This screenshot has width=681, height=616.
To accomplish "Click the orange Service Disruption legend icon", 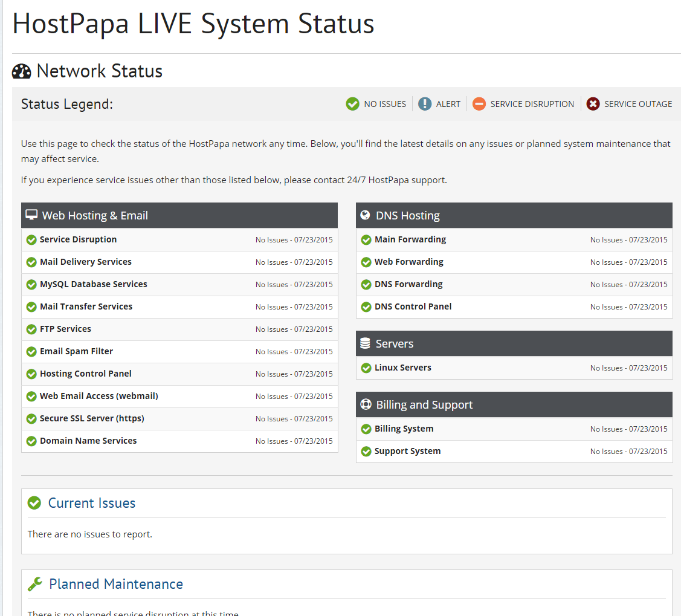I will tap(479, 104).
